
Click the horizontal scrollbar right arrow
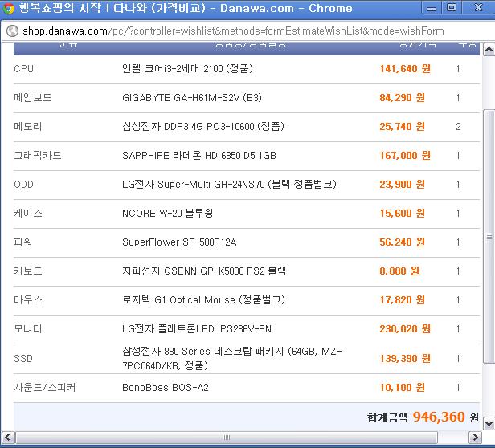click(x=475, y=438)
